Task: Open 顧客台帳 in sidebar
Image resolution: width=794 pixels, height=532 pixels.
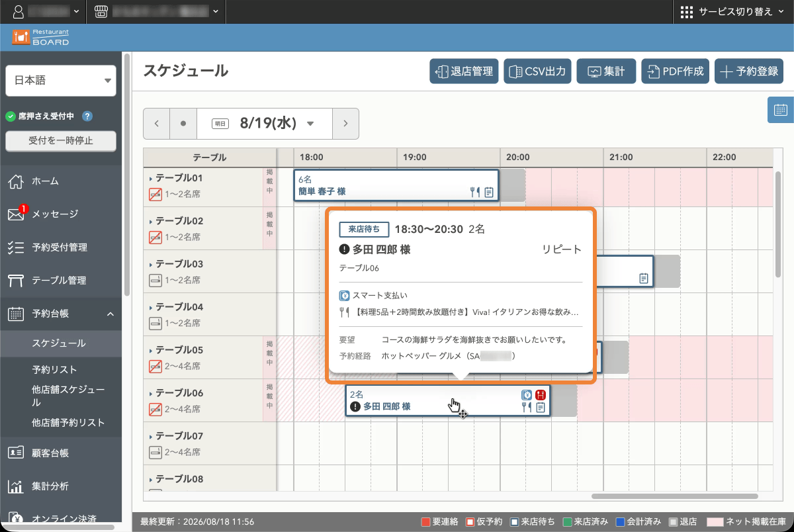Action: (x=61, y=453)
